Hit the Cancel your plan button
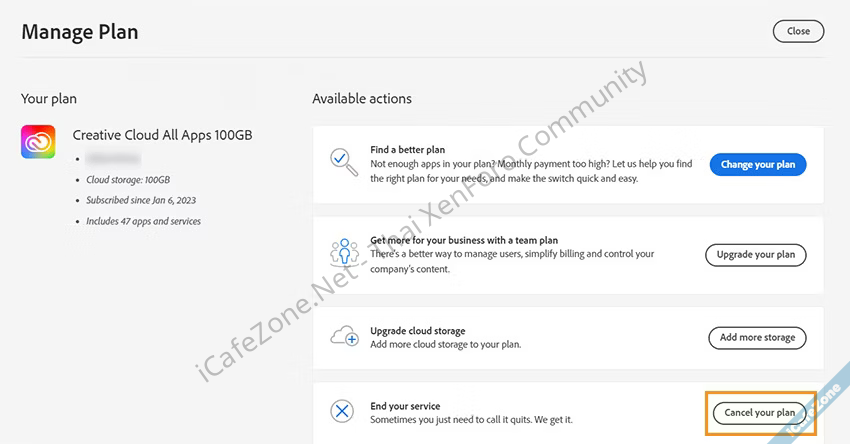This screenshot has width=850, height=444. coord(759,412)
